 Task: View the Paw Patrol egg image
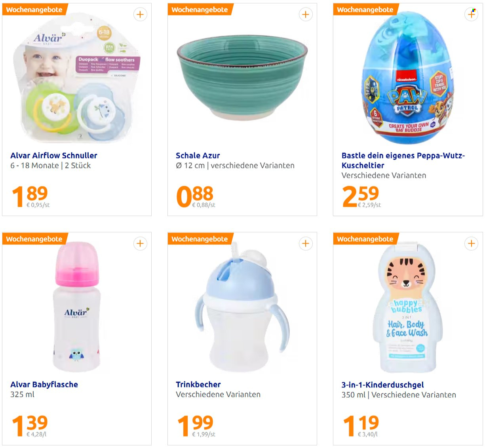click(408, 78)
